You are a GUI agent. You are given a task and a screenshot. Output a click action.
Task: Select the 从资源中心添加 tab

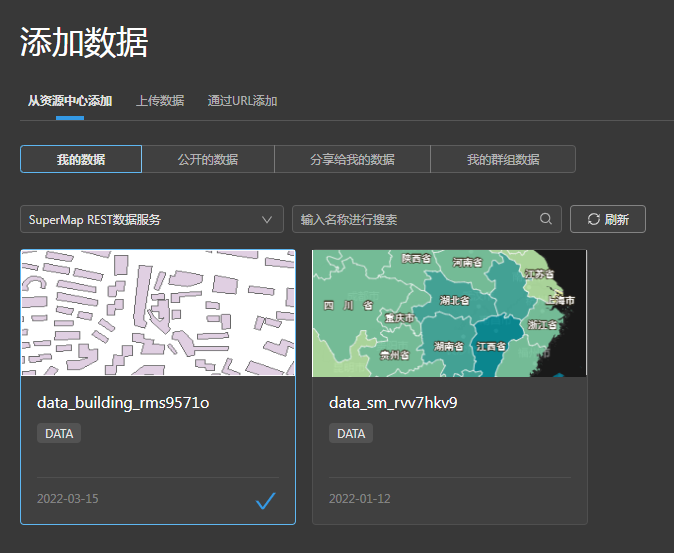70,101
